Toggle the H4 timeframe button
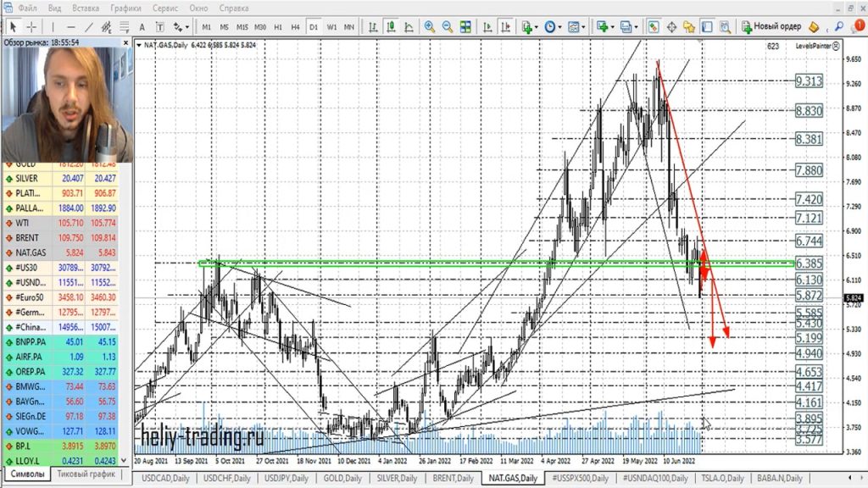This screenshot has width=868, height=488. pyautogui.click(x=295, y=27)
